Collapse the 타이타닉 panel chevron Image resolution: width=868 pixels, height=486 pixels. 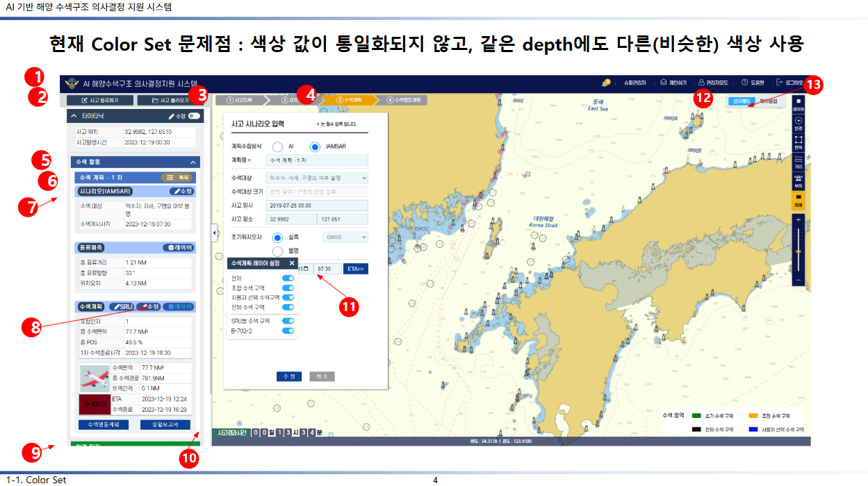74,116
